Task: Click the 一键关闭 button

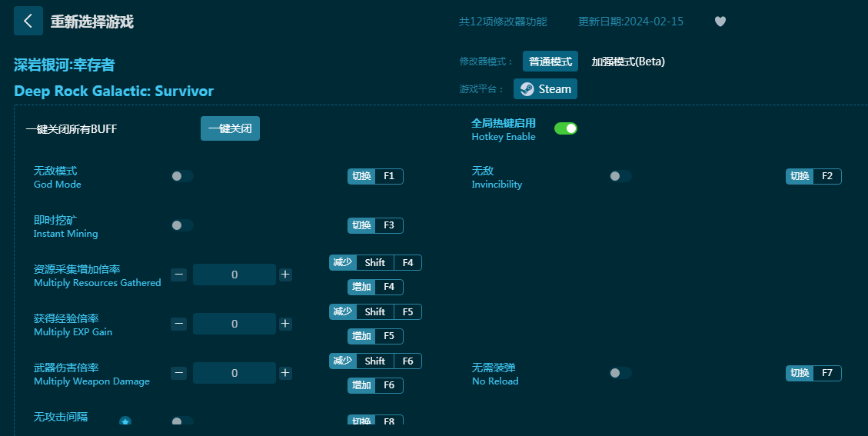Action: coord(230,128)
